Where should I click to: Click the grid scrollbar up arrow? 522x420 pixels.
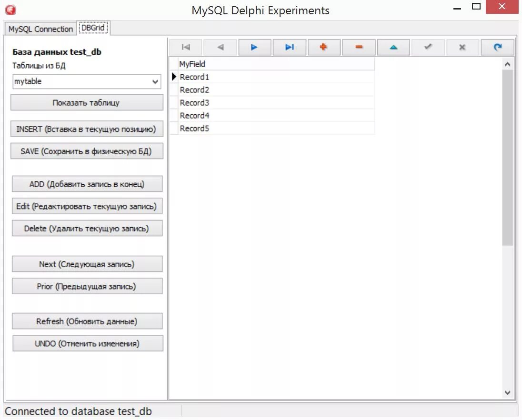tap(507, 64)
